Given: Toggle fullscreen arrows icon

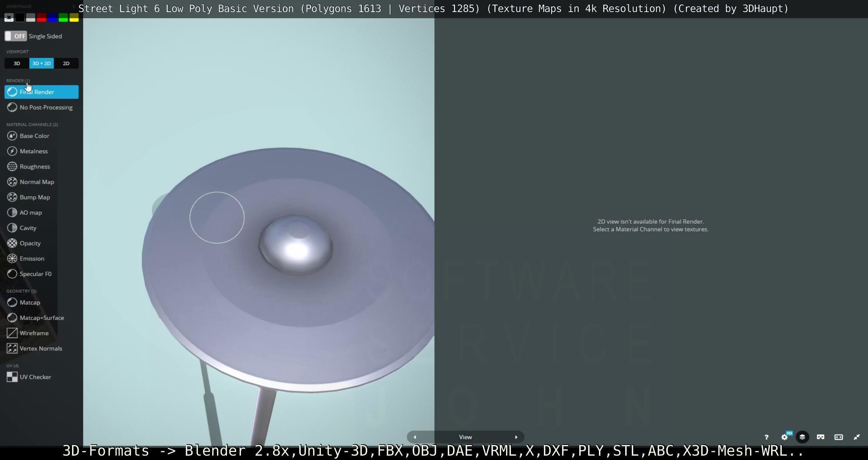Looking at the screenshot, I should [x=857, y=437].
